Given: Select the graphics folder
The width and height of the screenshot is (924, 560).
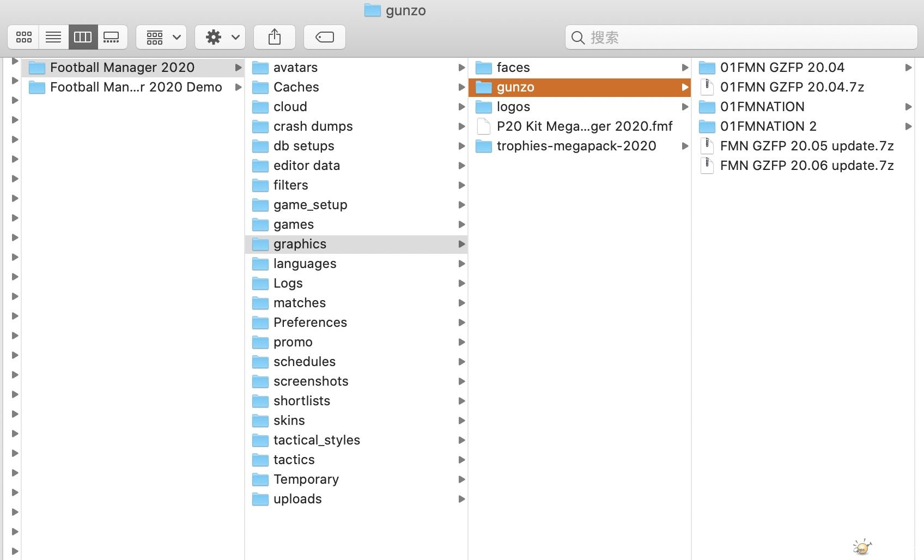Looking at the screenshot, I should pyautogui.click(x=356, y=244).
